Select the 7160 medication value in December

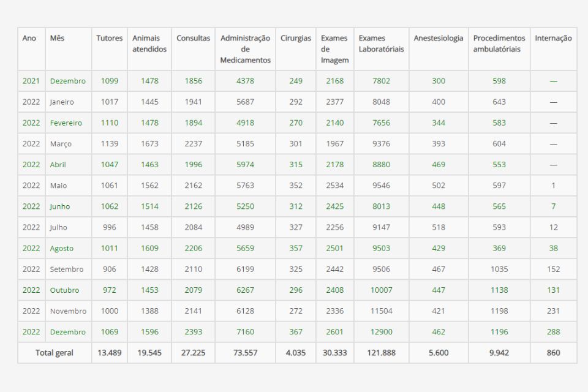pos(245,332)
